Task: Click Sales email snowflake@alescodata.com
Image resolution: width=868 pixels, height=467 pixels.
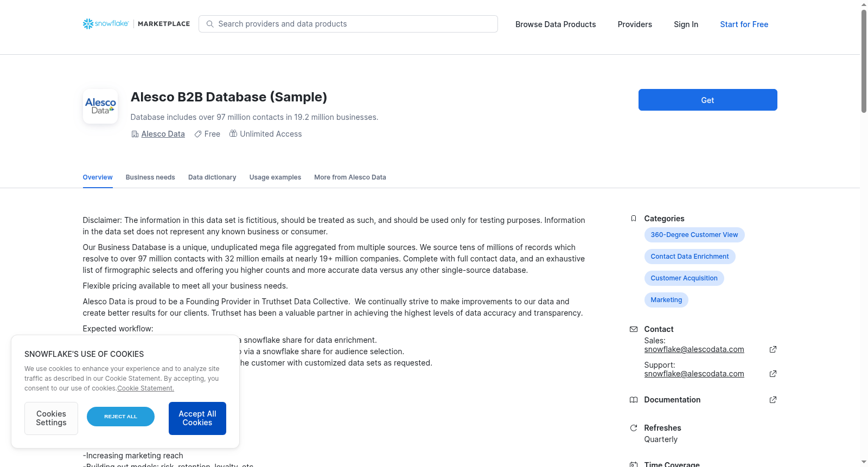Action: [694, 349]
